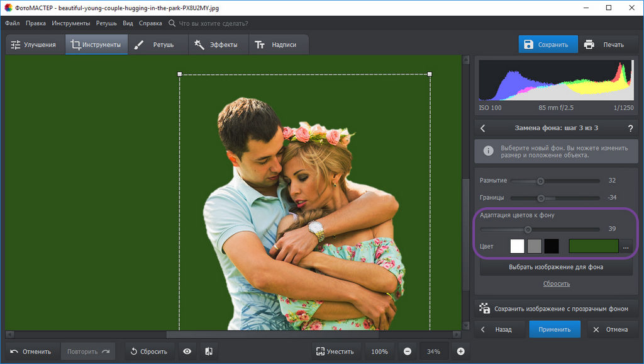Save the image with Сохранить button
644x364 pixels.
tap(547, 45)
